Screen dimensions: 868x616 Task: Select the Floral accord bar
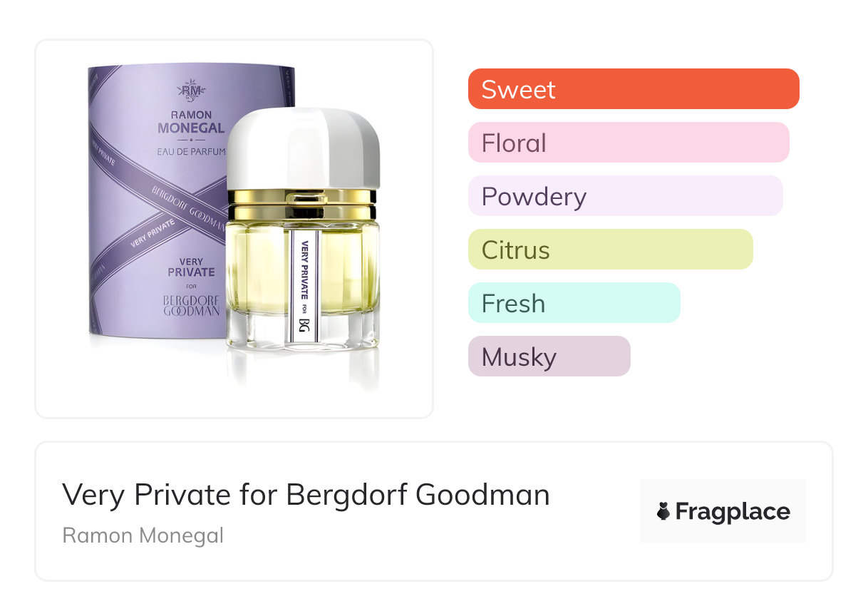pos(628,143)
